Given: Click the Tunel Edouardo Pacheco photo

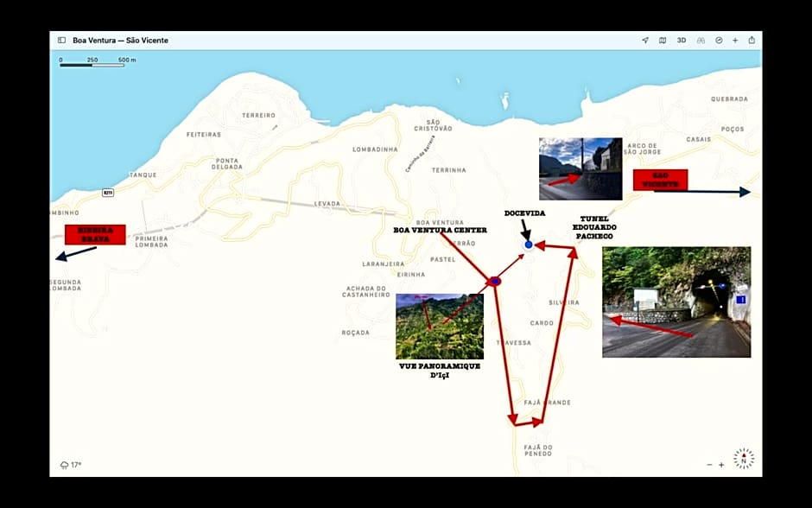Looking at the screenshot, I should click(x=676, y=302).
